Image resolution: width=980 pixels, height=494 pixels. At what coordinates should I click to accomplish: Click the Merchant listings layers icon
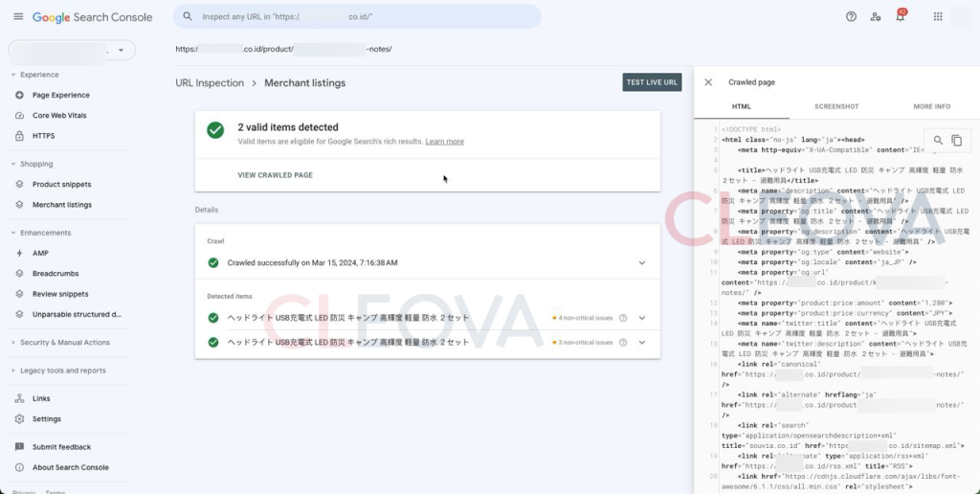pos(19,205)
